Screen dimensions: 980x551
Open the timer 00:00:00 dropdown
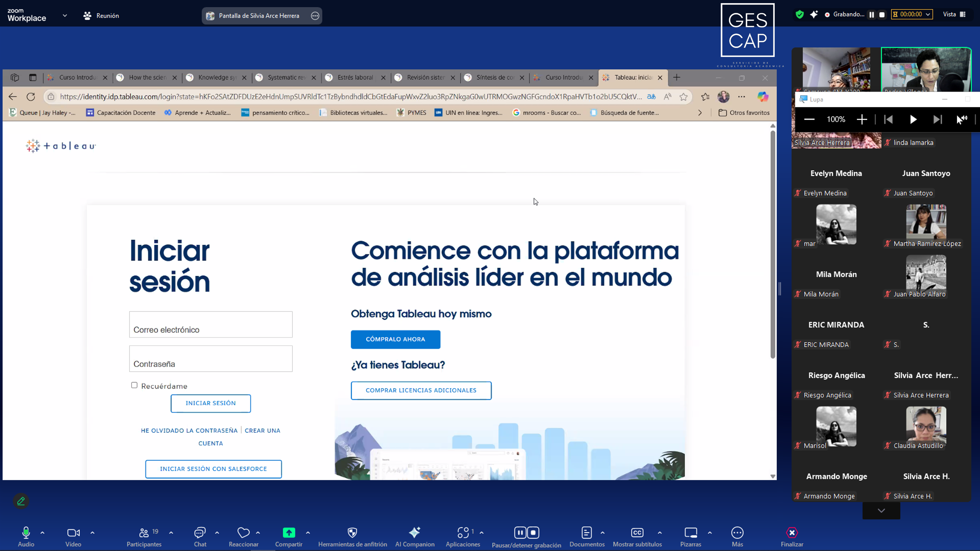point(912,14)
